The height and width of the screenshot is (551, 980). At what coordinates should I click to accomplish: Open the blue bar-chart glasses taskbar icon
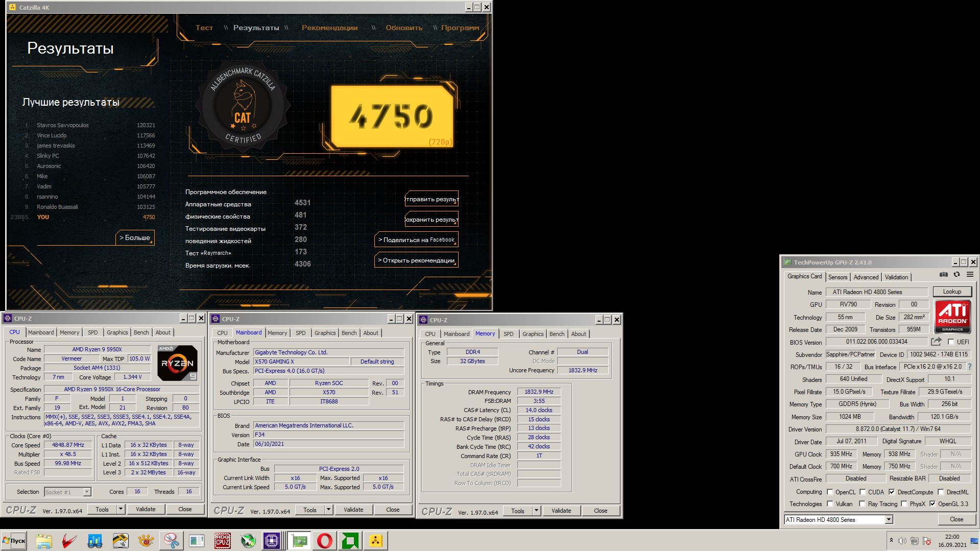(x=94, y=541)
